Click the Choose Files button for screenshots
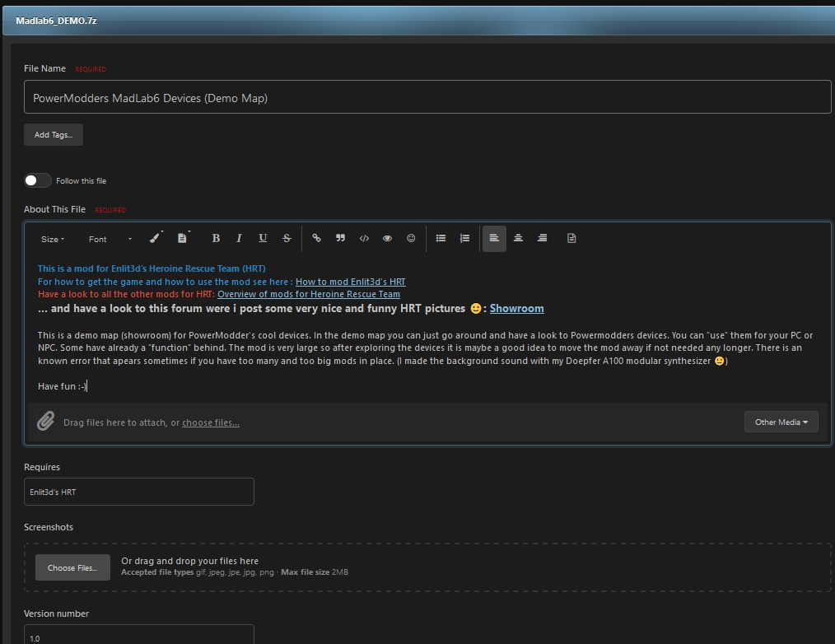Screen dimensions: 835x644 click(73, 568)
